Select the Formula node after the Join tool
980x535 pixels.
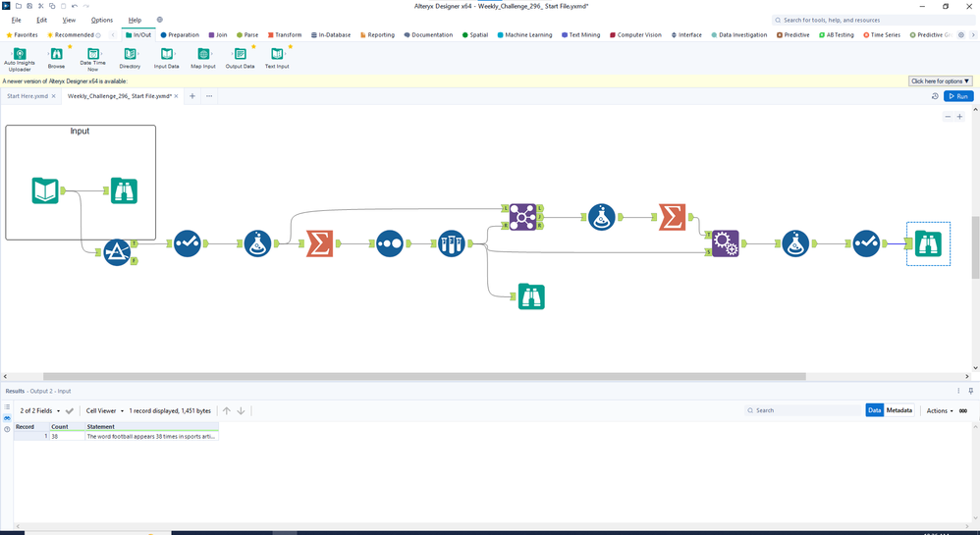click(x=601, y=217)
